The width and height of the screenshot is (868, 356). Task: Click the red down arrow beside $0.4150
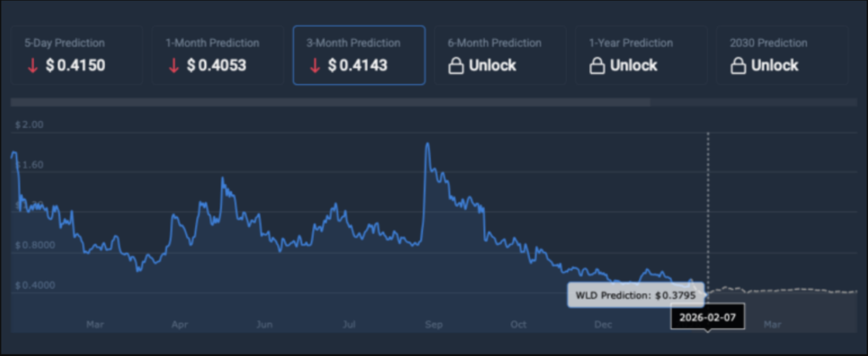32,65
